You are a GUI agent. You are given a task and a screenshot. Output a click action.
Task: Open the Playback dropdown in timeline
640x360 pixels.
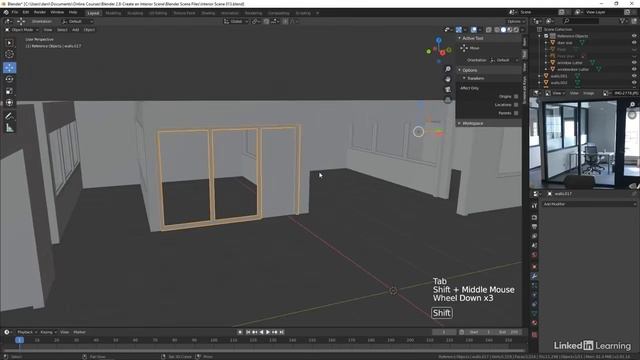coord(27,332)
